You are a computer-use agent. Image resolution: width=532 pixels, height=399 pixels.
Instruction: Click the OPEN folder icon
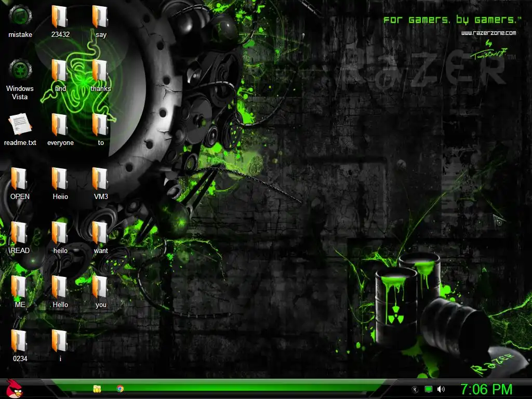20,183
